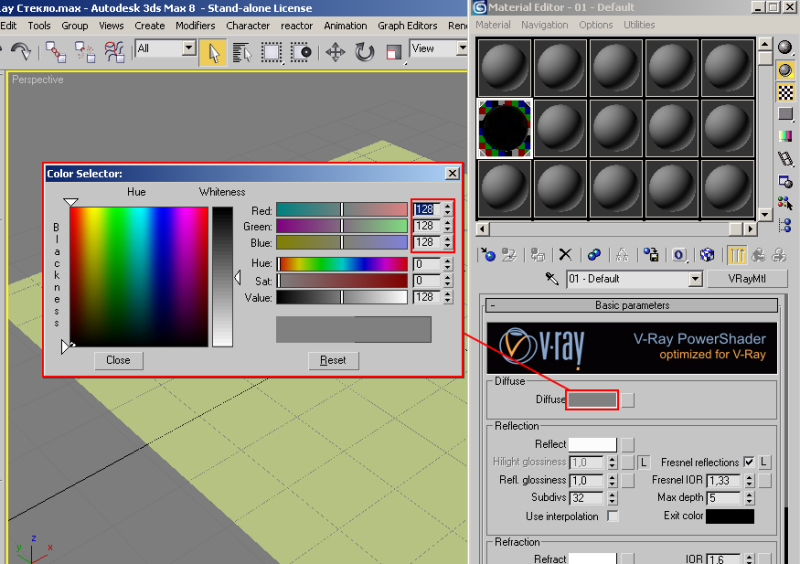800x564 pixels.
Task: Click the Hue rainbow slider bar
Action: point(342,264)
